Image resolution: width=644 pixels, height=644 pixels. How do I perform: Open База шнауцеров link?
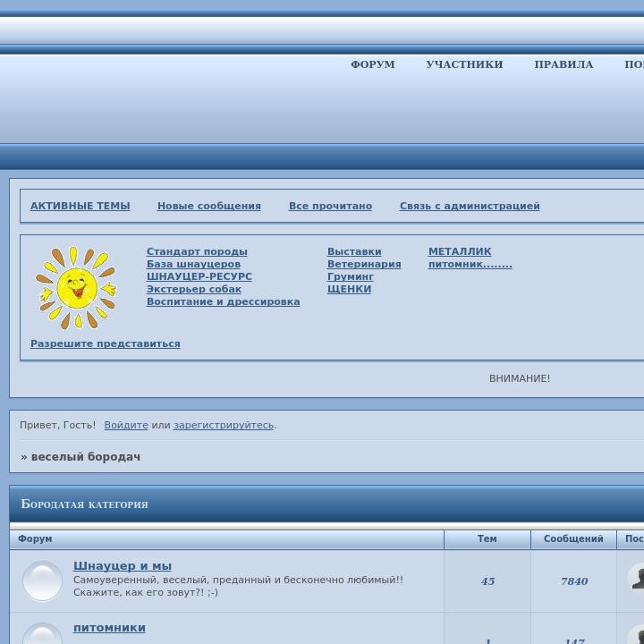[x=193, y=264]
